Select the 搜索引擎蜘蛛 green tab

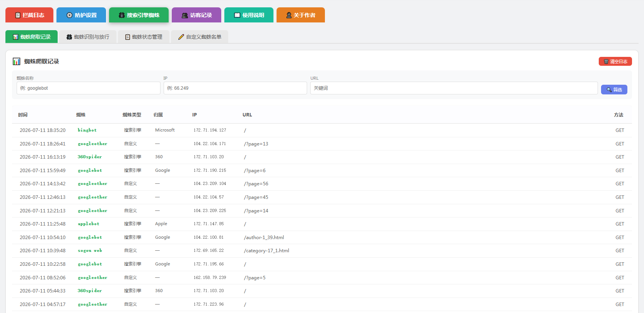click(139, 15)
